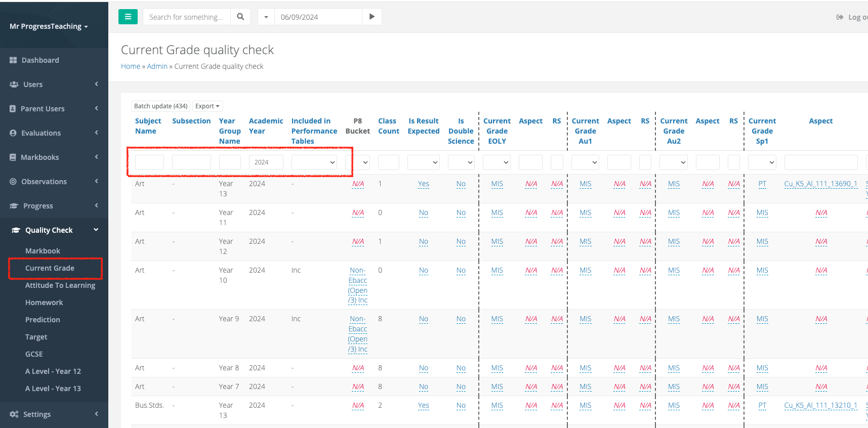
Task: Click Batch update (434) button
Action: tap(160, 106)
